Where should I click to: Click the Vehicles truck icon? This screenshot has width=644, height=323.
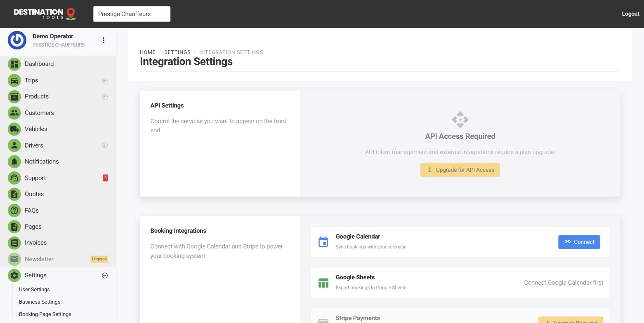[x=14, y=129]
